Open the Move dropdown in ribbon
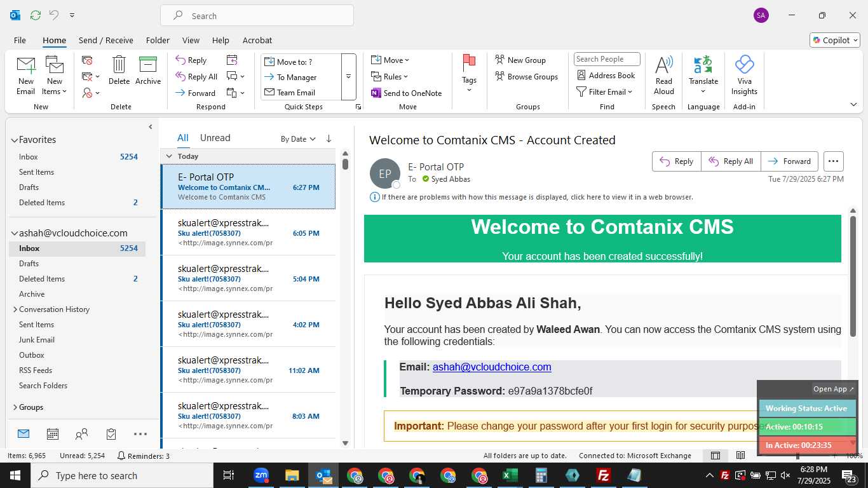Image resolution: width=868 pixels, height=488 pixels. tap(390, 60)
